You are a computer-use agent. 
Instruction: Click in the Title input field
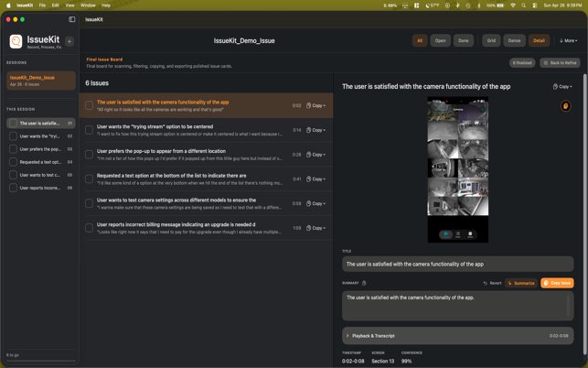(x=457, y=264)
